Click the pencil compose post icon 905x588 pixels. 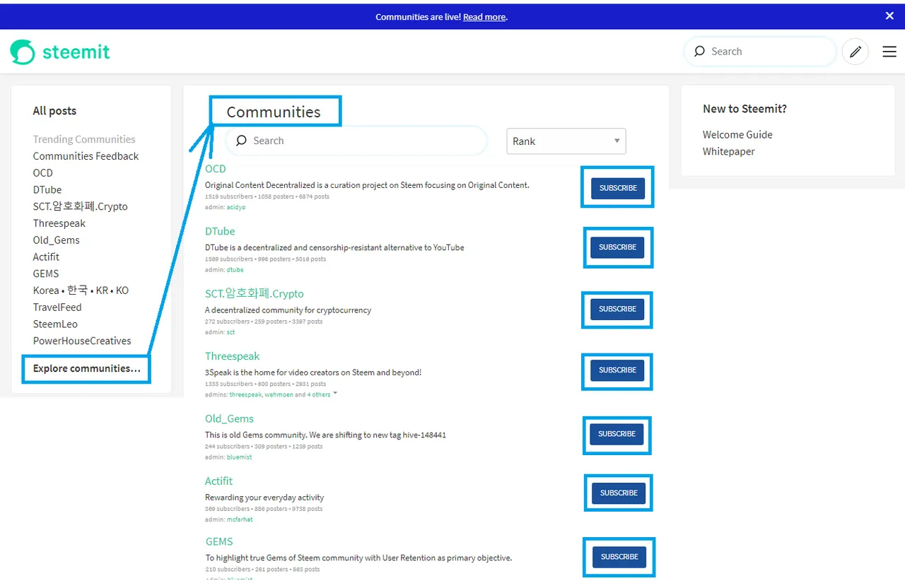[855, 52]
